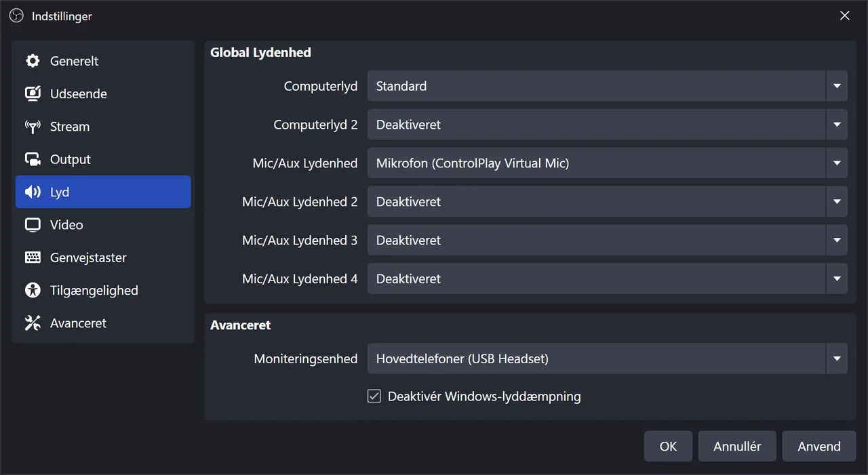Click the Avanceret wrench tools icon
Viewport: 868px width, 475px height.
(x=33, y=323)
